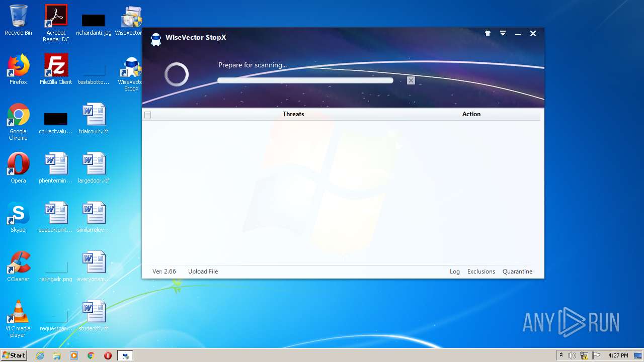Click the scan progress bar

305,80
